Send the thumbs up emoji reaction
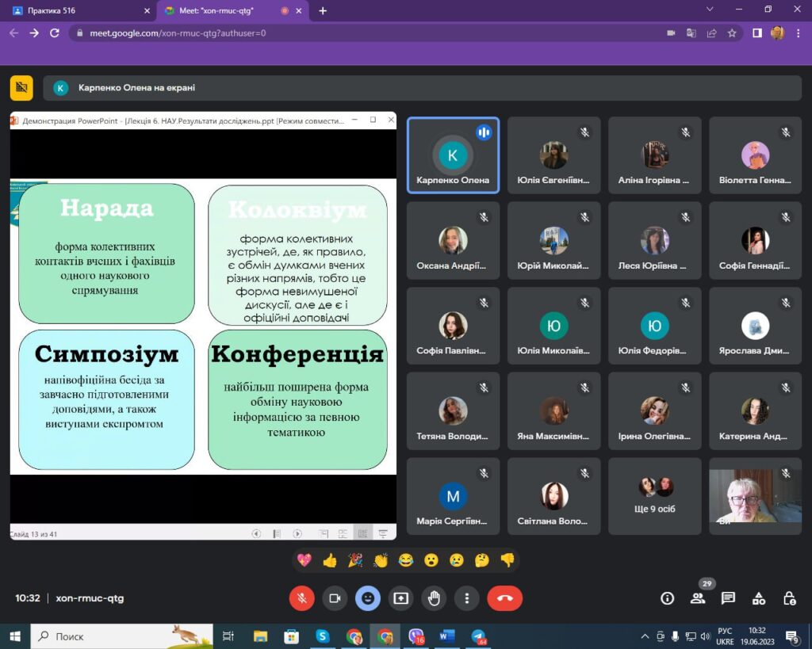 tap(330, 560)
